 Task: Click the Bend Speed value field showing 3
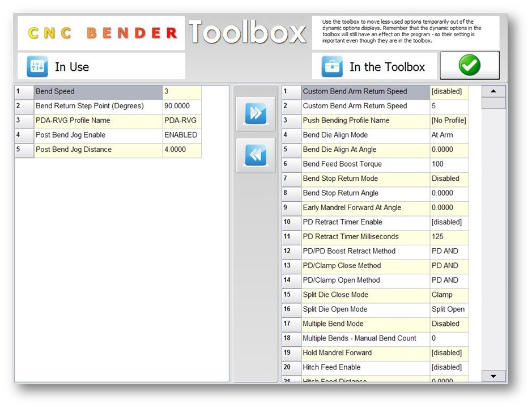[181, 92]
